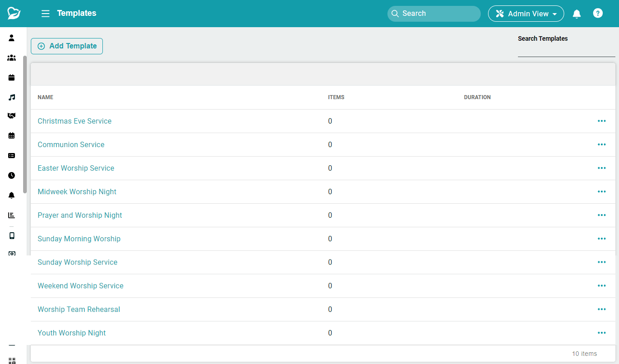Select the handshake Matrix icon
Image resolution: width=619 pixels, height=364 pixels.
pyautogui.click(x=12, y=115)
